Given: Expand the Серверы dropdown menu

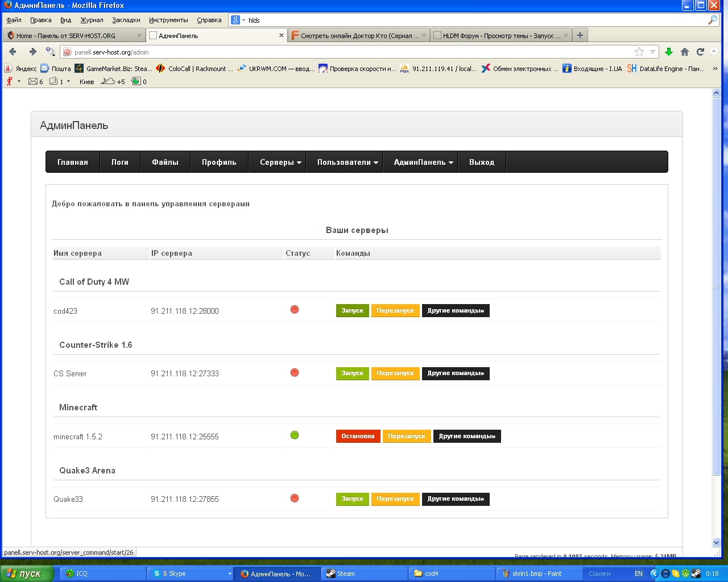Looking at the screenshot, I should [x=280, y=162].
